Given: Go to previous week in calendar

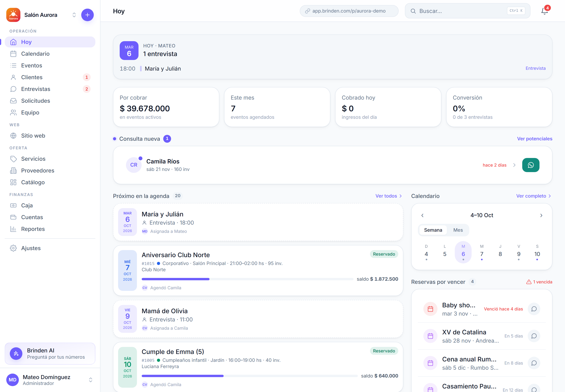Looking at the screenshot, I should coord(422,215).
